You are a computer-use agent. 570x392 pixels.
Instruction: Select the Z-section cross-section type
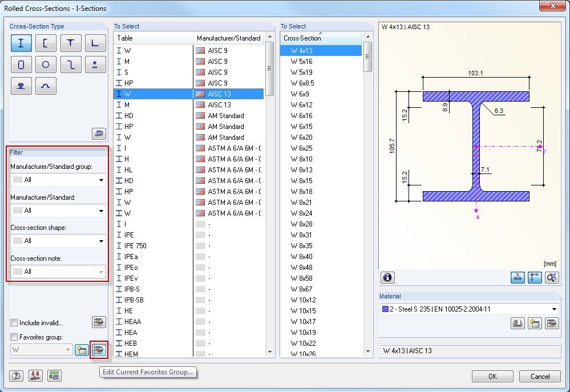tap(71, 64)
